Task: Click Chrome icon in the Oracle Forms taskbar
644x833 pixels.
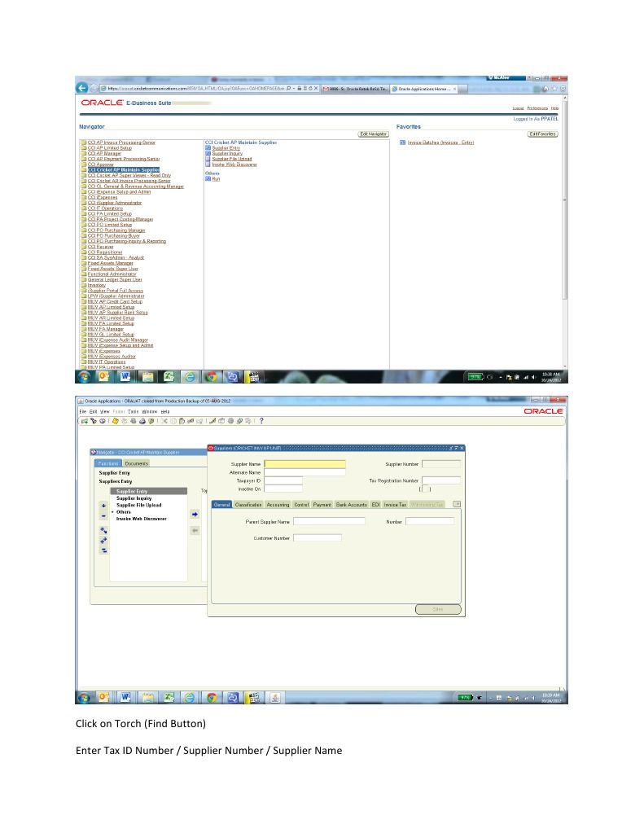Action: [212, 698]
